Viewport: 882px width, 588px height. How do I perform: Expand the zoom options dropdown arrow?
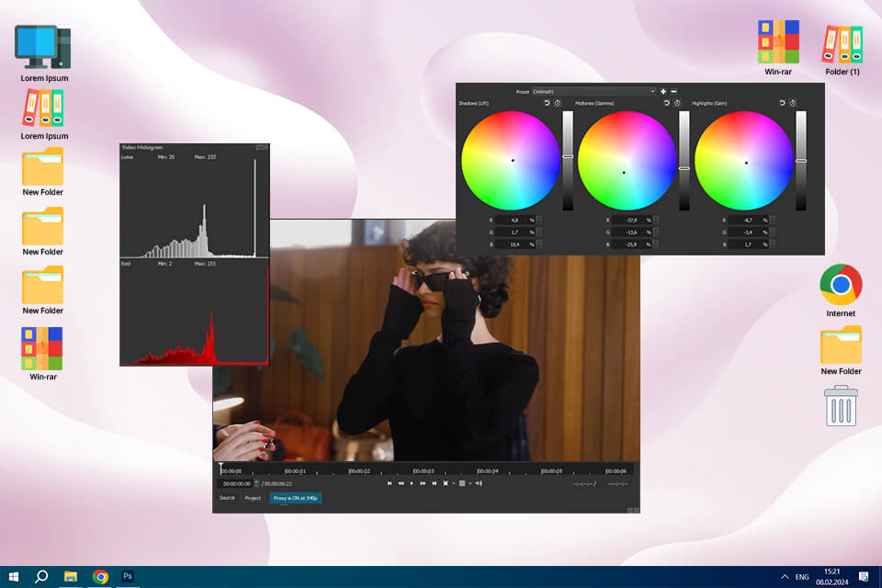pos(453,483)
